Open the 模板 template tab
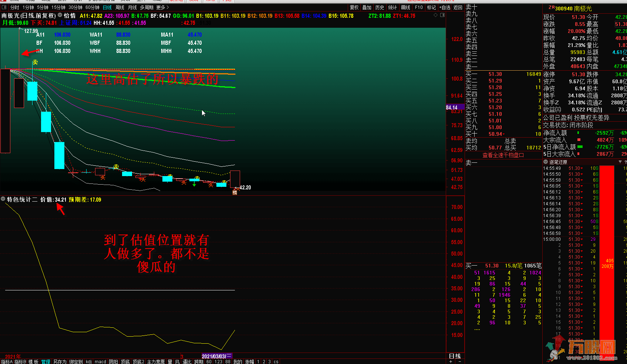This screenshot has width=627, height=364. pos(33,361)
